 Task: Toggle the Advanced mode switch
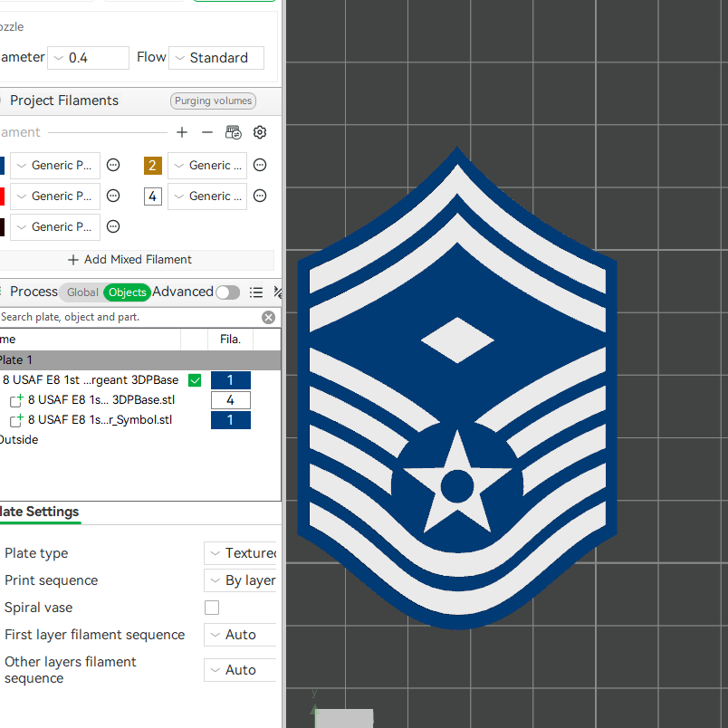[x=228, y=292]
